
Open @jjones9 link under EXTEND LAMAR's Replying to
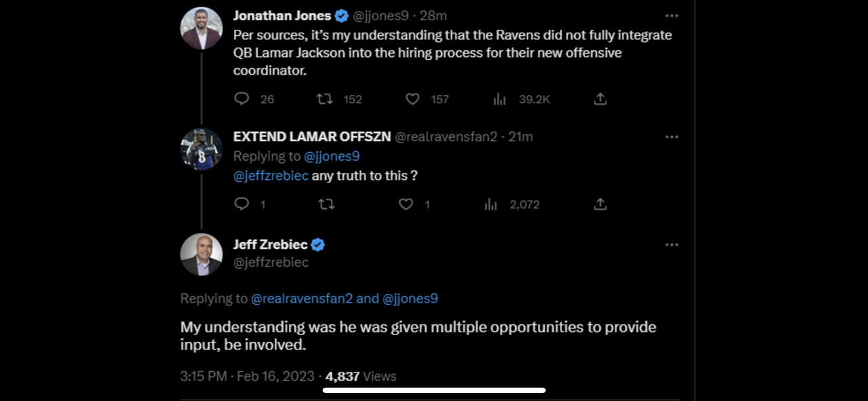click(x=332, y=156)
